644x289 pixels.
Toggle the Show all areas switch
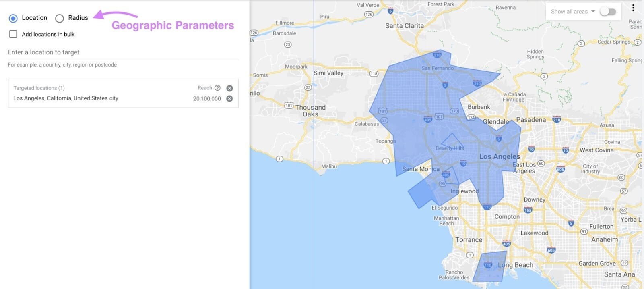tap(608, 12)
